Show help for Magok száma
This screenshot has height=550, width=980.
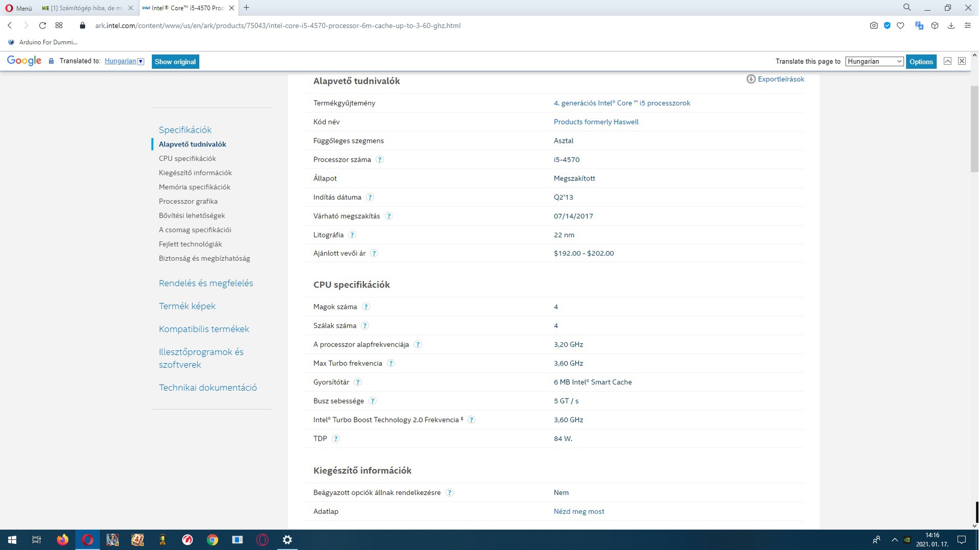366,307
